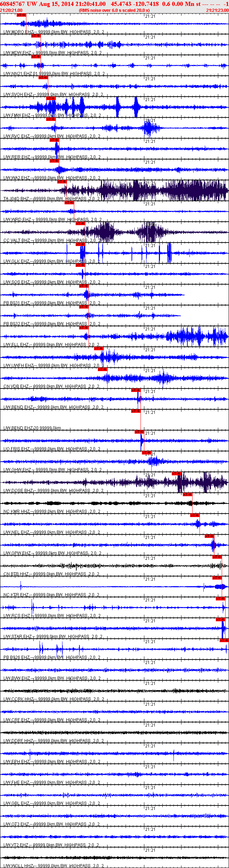The height and width of the screenshot is (868, 229).
Task: Select the UW OT3 EHZ station label
Action: click(x=52, y=824)
